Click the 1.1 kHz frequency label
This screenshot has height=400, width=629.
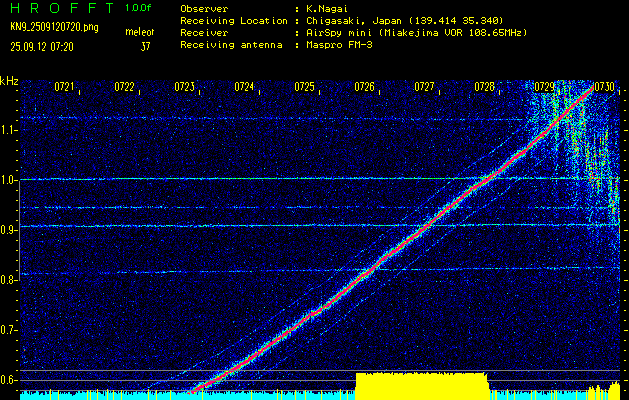pyautogui.click(x=8, y=130)
